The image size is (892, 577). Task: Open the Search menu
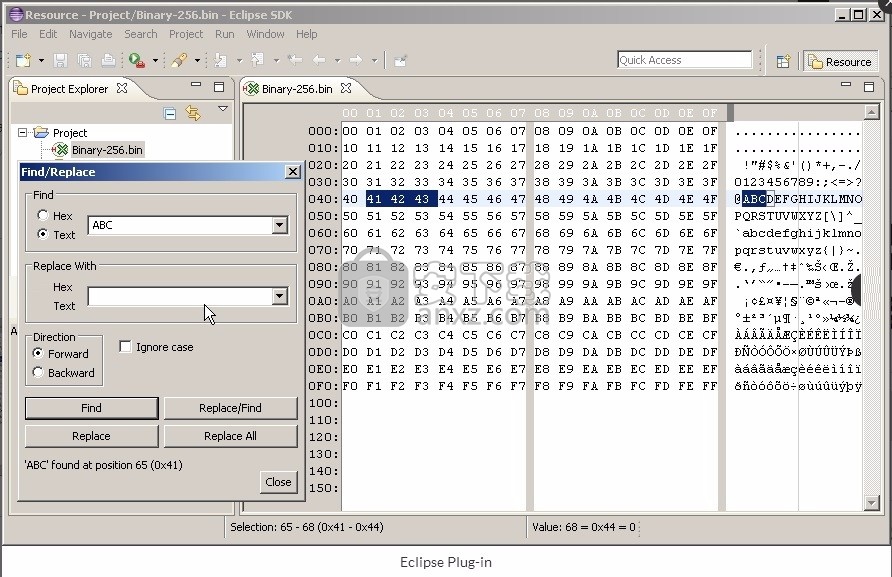click(140, 34)
